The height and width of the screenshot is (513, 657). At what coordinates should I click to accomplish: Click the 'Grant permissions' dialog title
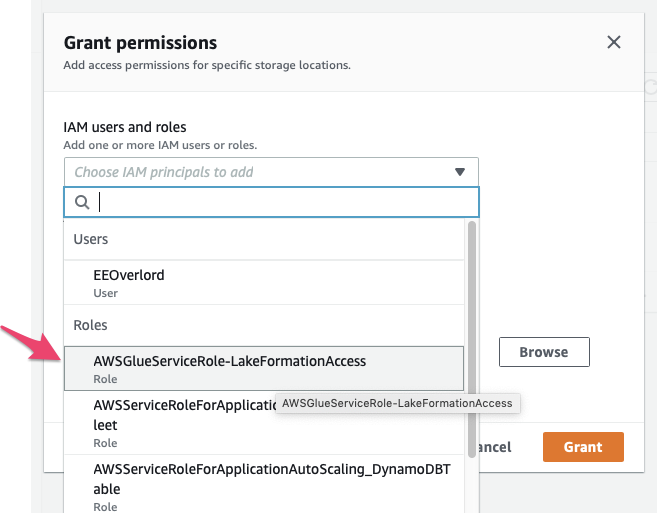[x=140, y=43]
